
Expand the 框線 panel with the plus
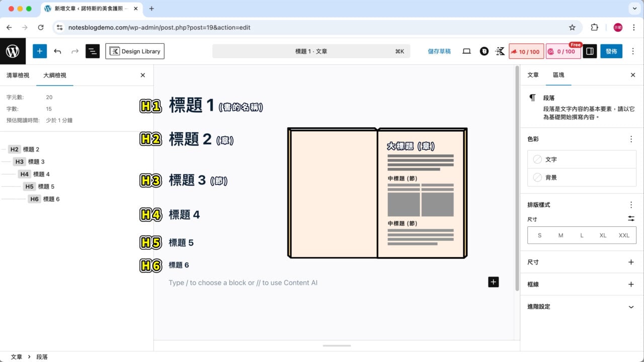tap(631, 284)
